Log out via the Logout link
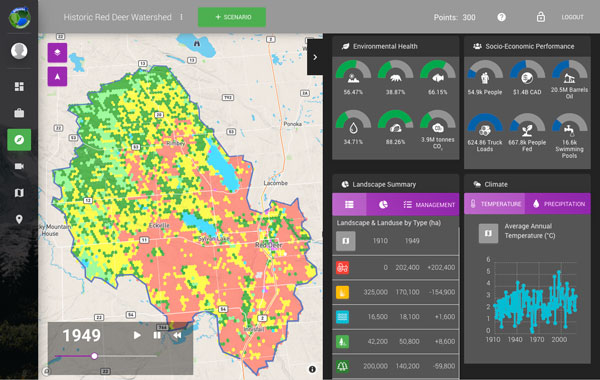This screenshot has width=600, height=380. (x=572, y=17)
